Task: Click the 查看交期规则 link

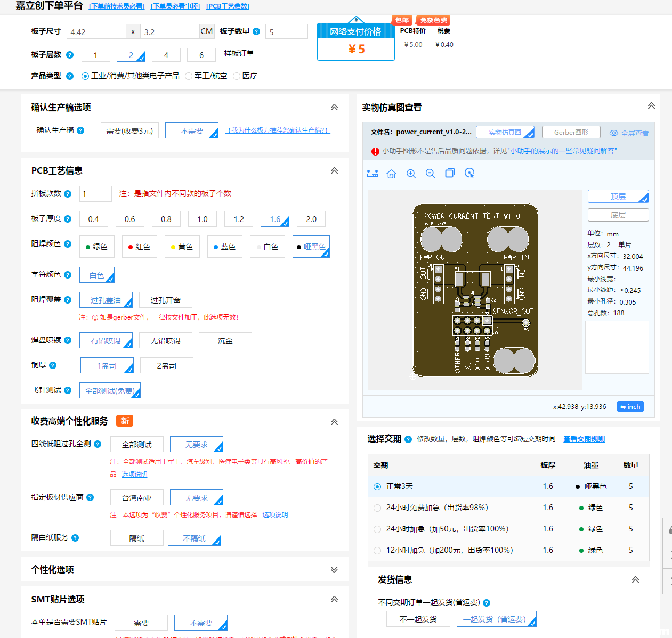Action: [584, 438]
